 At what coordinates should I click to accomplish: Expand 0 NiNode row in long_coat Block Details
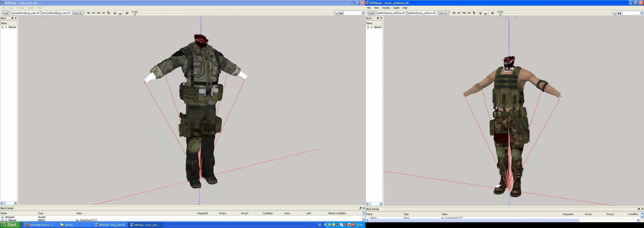point(2,220)
